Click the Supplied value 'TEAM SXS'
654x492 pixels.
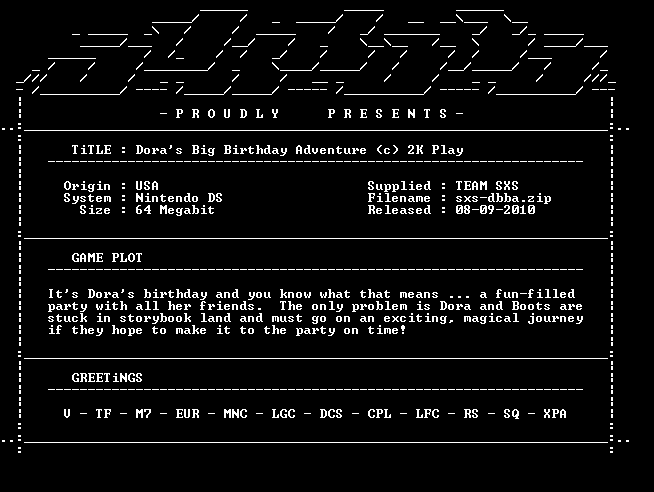487,186
